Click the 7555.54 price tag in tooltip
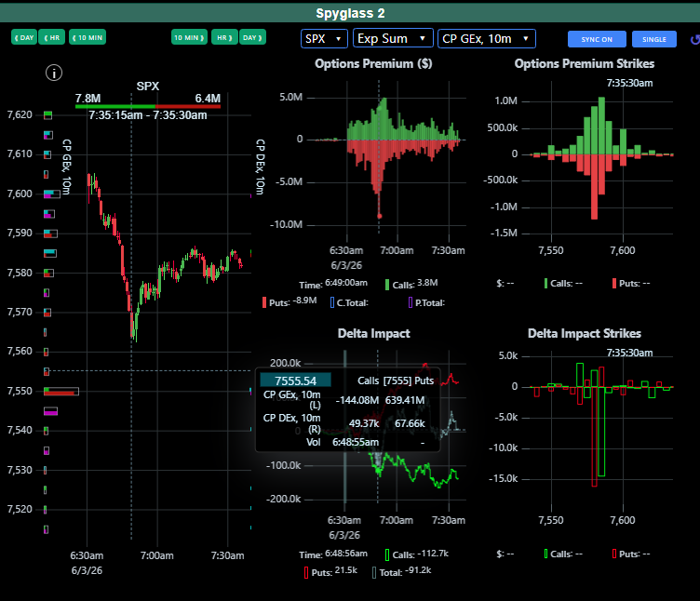The width and height of the screenshot is (700, 601). [x=295, y=381]
